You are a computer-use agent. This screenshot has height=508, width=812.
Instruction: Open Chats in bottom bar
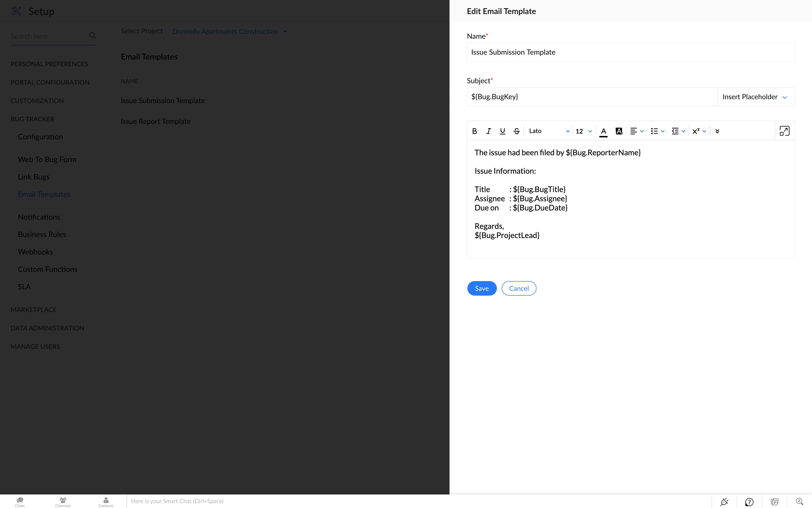pyautogui.click(x=20, y=502)
